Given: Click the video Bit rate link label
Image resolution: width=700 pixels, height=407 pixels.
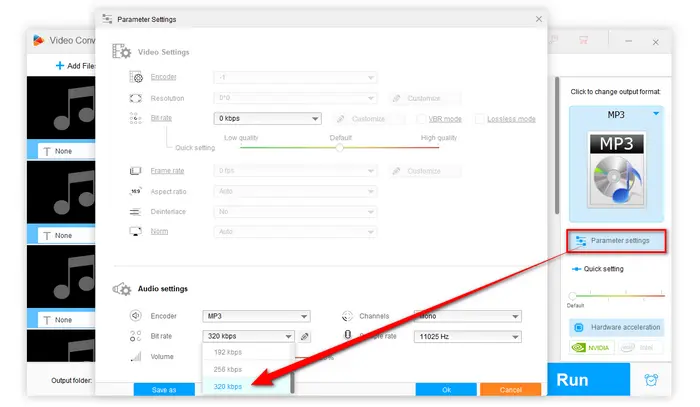Looking at the screenshot, I should (x=161, y=118).
